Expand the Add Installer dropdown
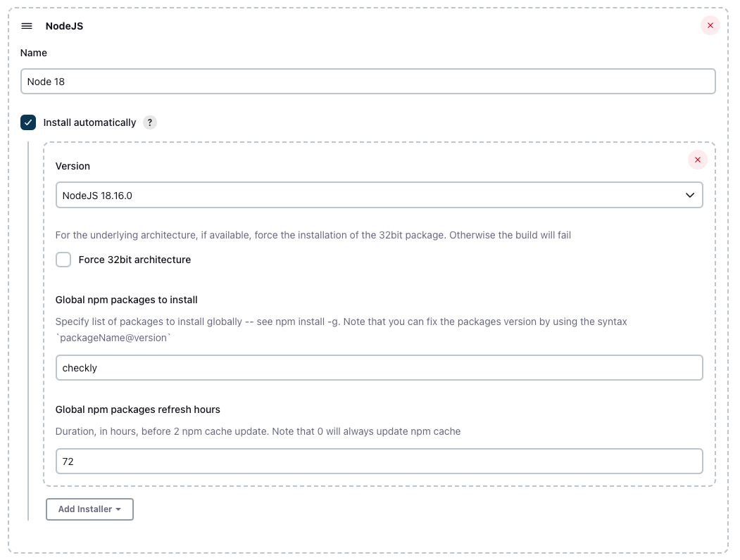Image resolution: width=740 pixels, height=560 pixels. point(89,509)
